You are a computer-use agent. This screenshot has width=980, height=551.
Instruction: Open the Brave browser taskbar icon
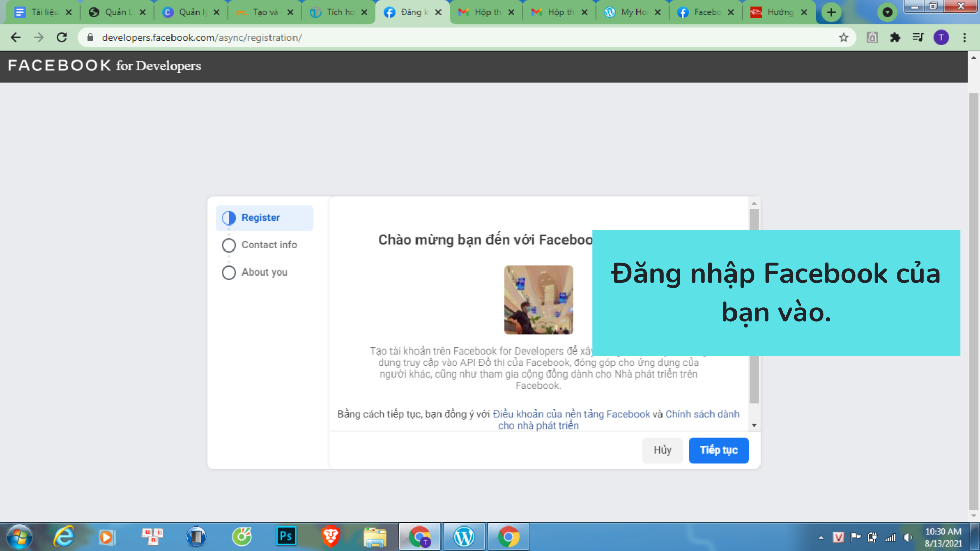point(331,537)
